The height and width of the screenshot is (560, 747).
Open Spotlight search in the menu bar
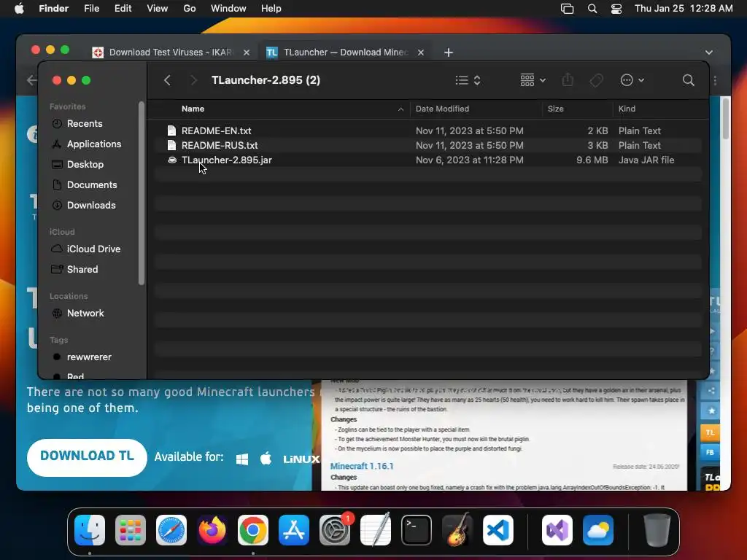coord(592,9)
